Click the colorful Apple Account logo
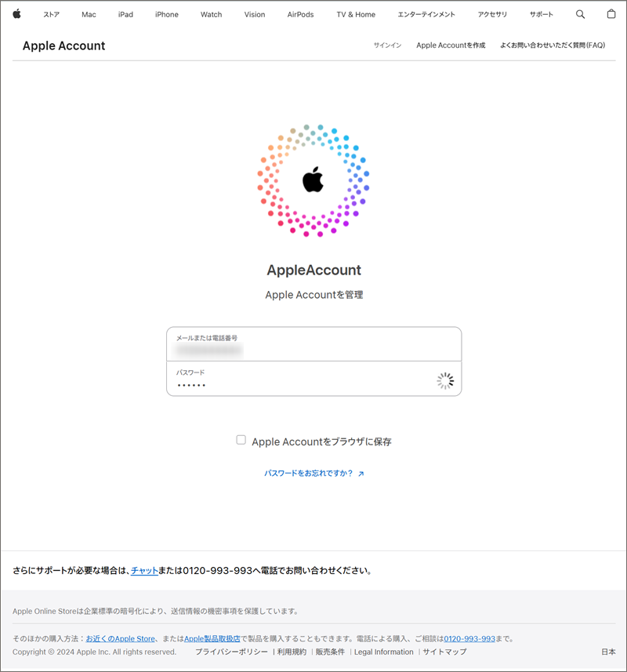 [x=313, y=180]
